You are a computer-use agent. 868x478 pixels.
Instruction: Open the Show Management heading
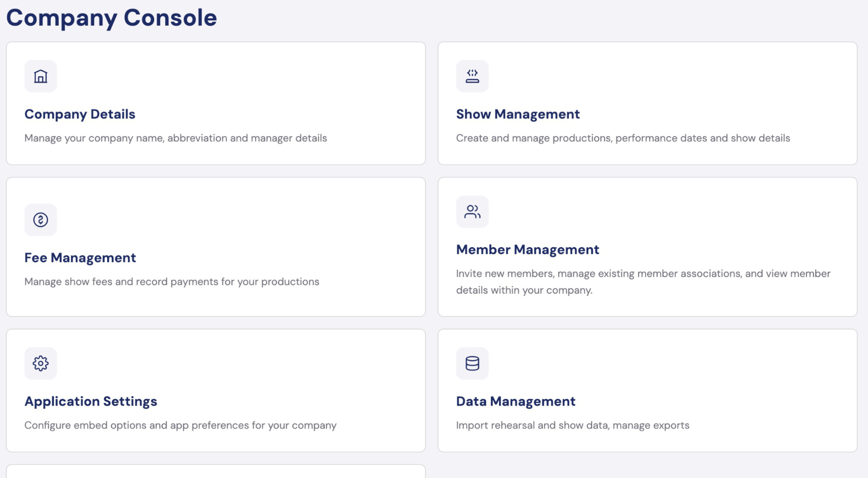pyautogui.click(x=518, y=114)
